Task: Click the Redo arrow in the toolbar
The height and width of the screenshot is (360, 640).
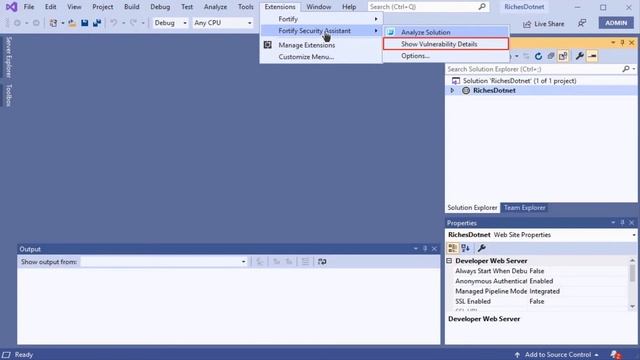Action: coord(133,23)
